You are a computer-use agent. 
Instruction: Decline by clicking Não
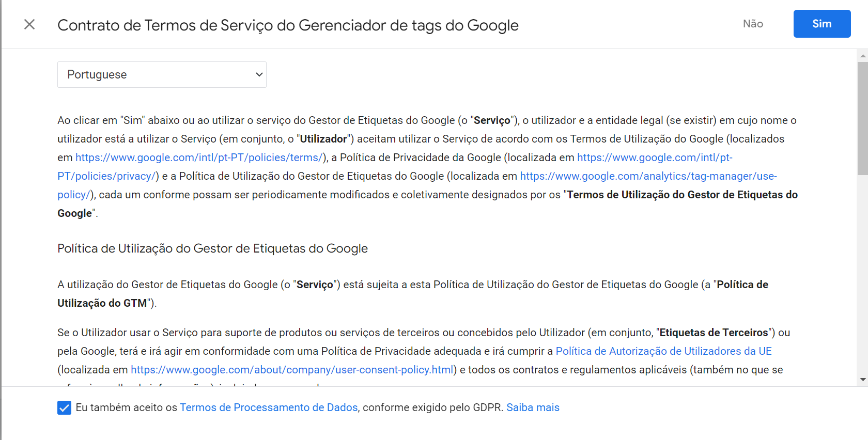[753, 24]
